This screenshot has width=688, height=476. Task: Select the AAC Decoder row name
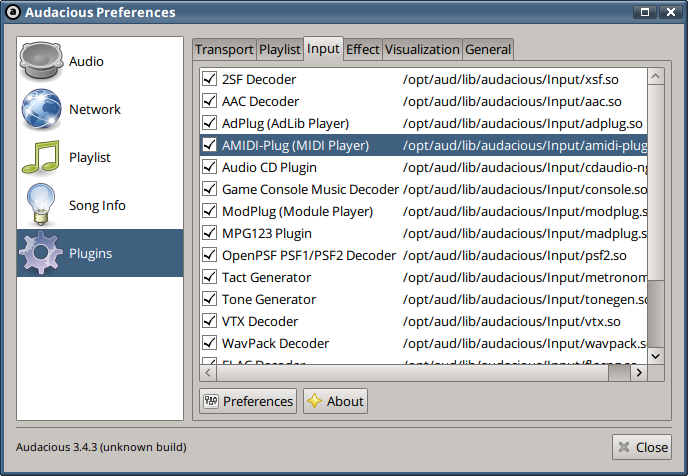pos(260,101)
